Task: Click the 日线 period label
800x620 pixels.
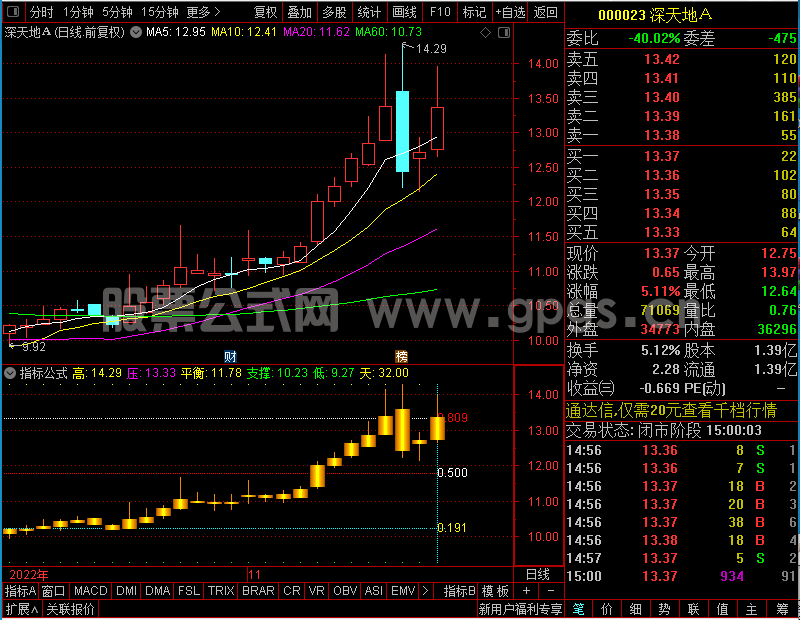Action: pos(538,575)
